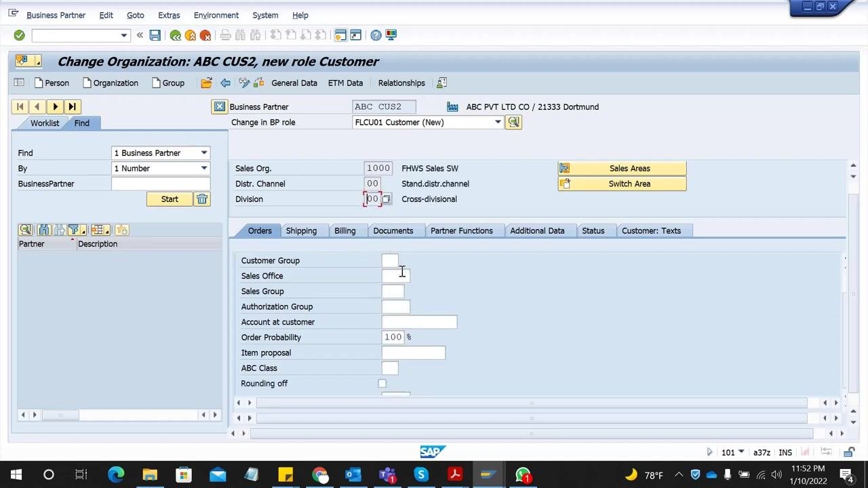Click the services object icon in title bar
Image resolution: width=868 pixels, height=488 pixels.
[x=25, y=61]
